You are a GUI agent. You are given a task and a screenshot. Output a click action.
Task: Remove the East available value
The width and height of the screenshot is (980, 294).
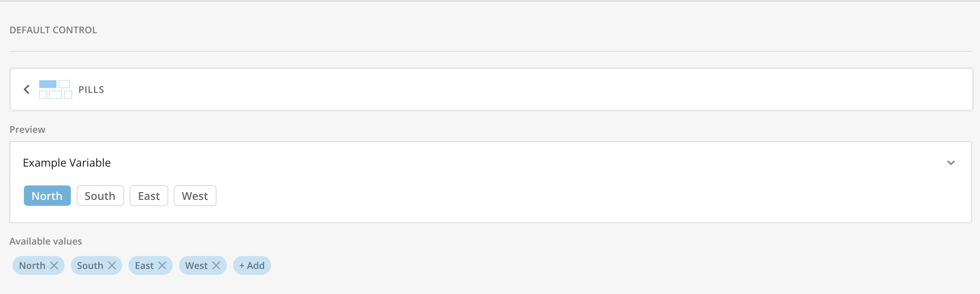pyautogui.click(x=162, y=266)
